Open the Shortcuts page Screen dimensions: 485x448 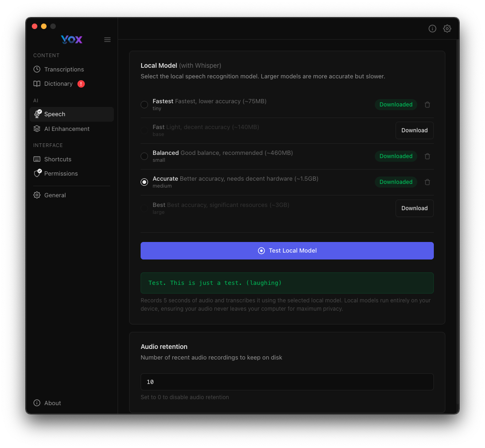(x=58, y=159)
